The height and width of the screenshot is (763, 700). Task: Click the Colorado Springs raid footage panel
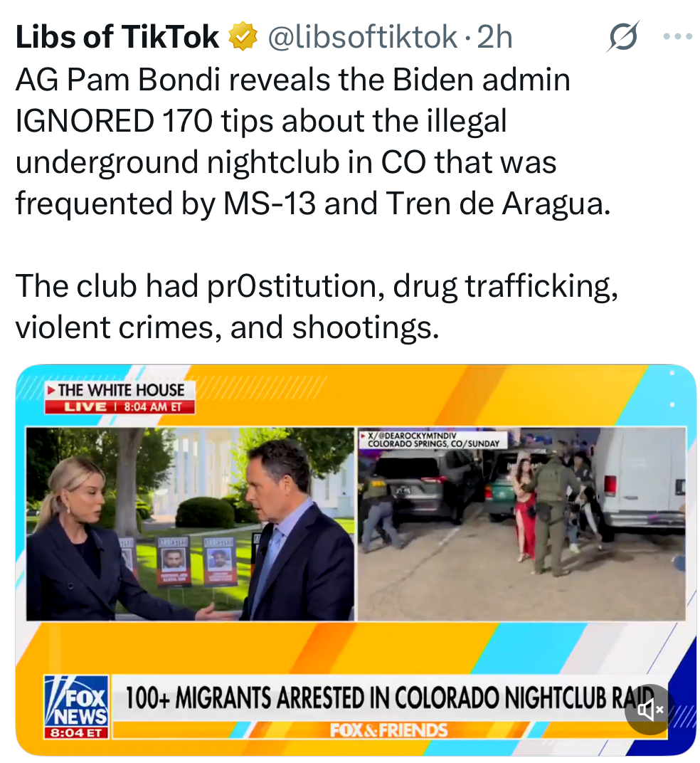522,524
